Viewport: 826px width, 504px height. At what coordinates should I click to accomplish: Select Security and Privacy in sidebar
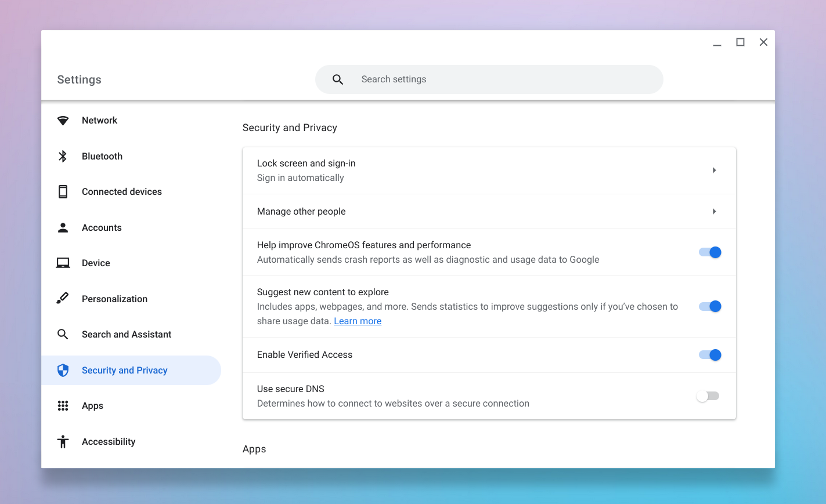[131, 370]
